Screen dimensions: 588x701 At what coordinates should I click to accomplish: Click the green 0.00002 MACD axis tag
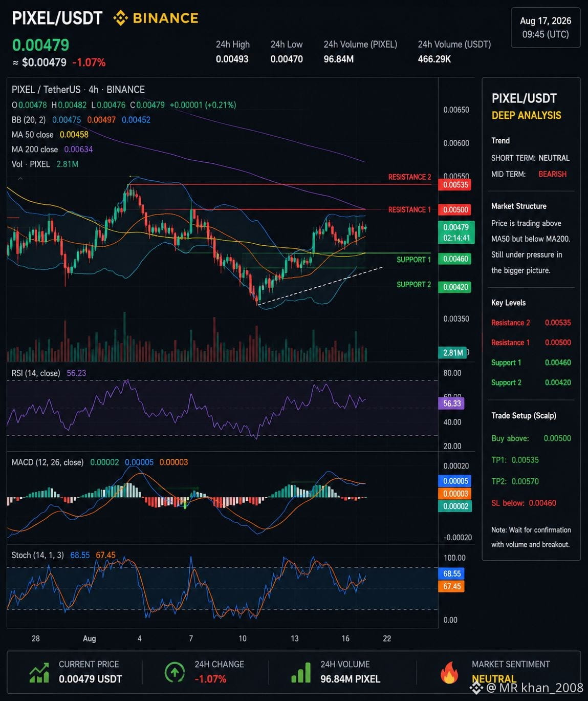(455, 506)
